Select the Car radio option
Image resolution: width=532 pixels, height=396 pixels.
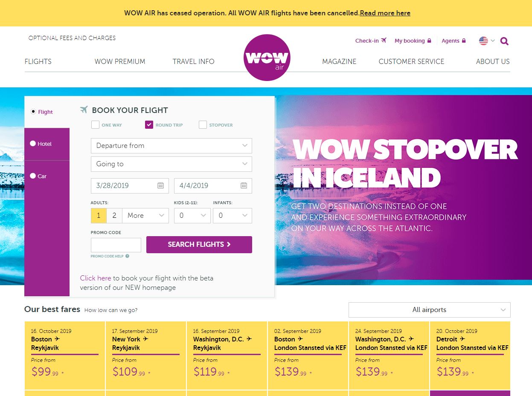pos(33,176)
